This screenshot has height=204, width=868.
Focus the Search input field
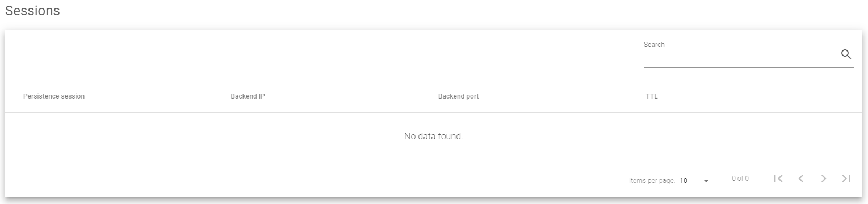(741, 56)
